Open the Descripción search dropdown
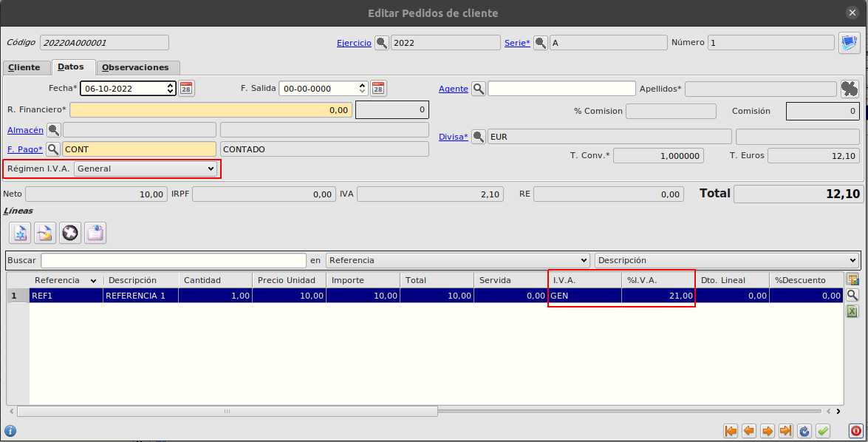Screen dimensions: 868x442 tap(728, 260)
